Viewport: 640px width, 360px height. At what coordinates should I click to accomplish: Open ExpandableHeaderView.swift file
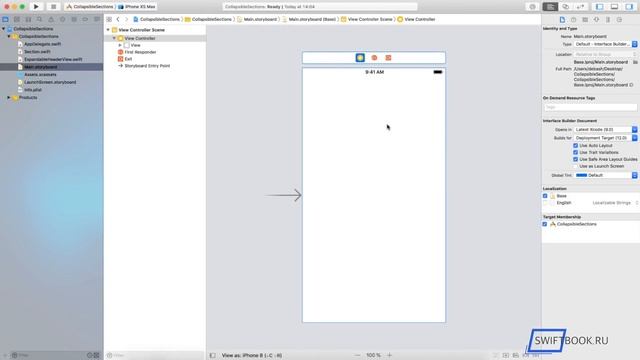point(53,59)
